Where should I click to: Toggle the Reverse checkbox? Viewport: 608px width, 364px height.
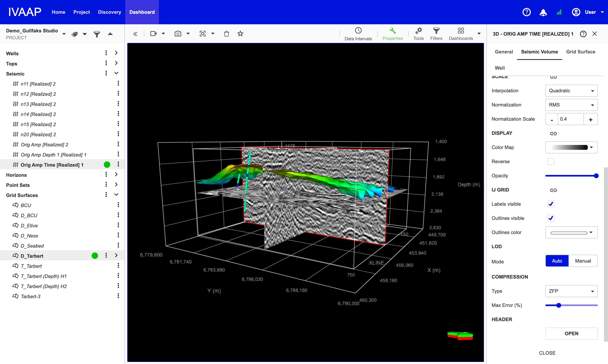coord(551,161)
